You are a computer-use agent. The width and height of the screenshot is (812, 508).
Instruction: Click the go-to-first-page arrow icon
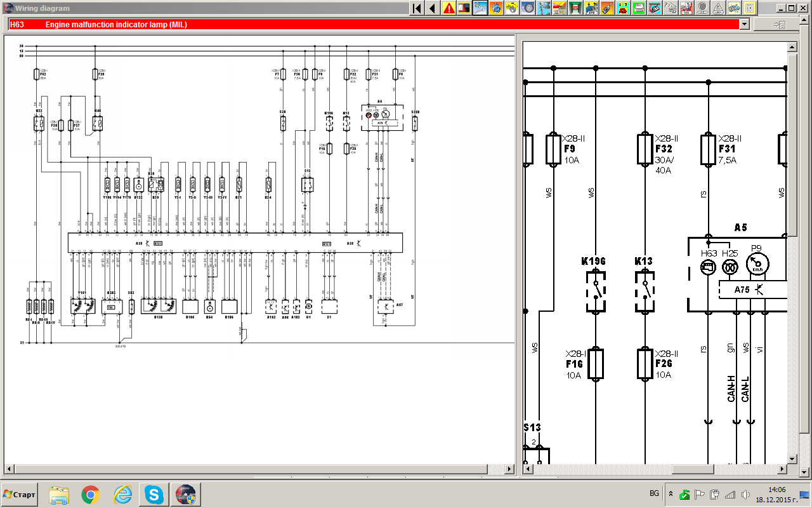pos(417,8)
